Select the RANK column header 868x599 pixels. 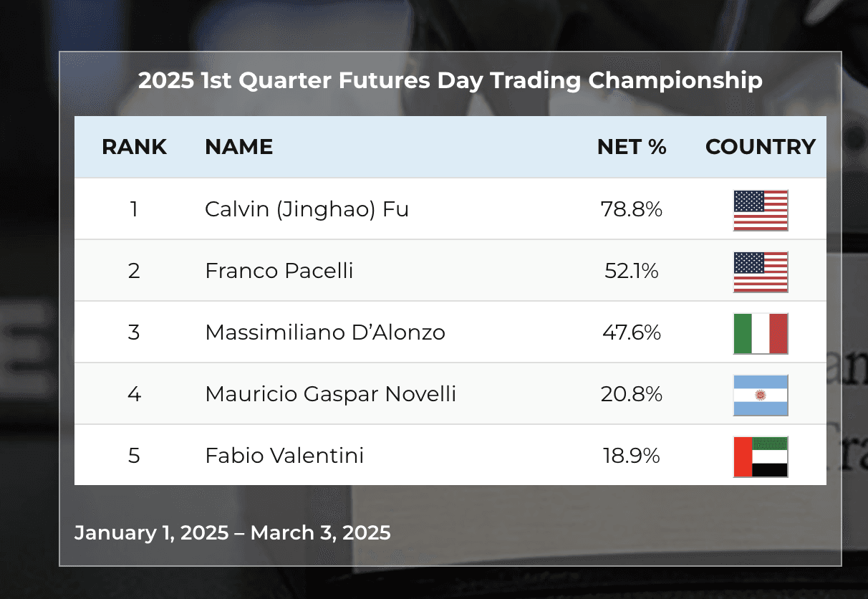coord(134,147)
